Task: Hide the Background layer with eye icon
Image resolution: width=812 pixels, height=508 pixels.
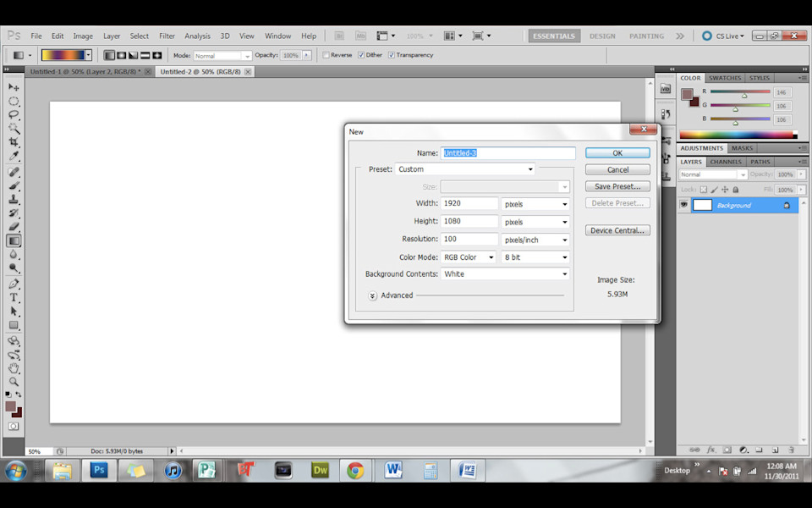Action: 683,205
